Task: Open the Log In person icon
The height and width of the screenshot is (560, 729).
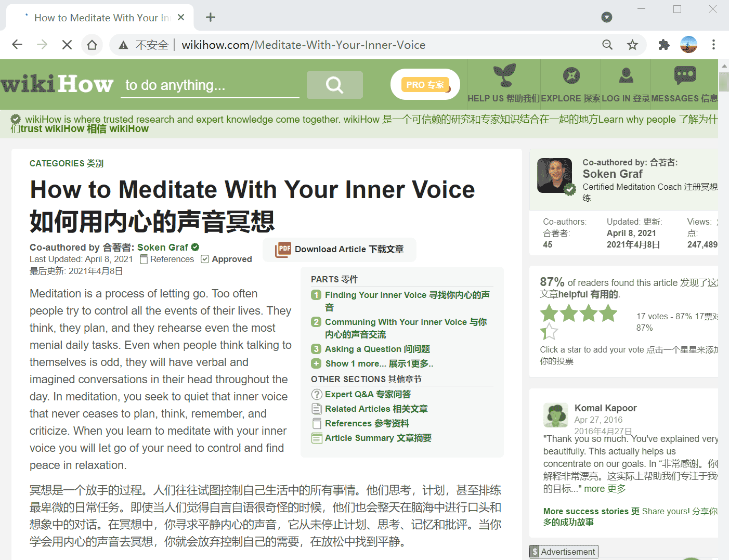Action: coord(626,76)
